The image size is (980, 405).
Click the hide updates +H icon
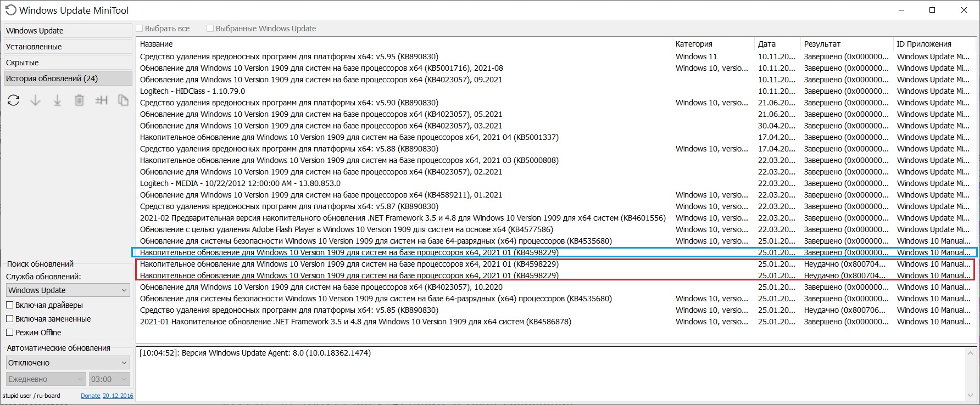click(x=101, y=100)
